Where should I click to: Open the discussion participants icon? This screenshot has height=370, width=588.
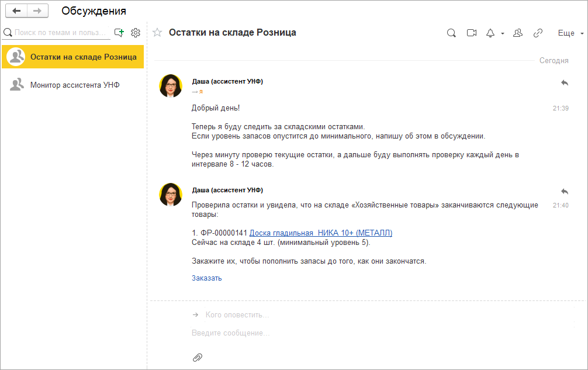click(517, 33)
